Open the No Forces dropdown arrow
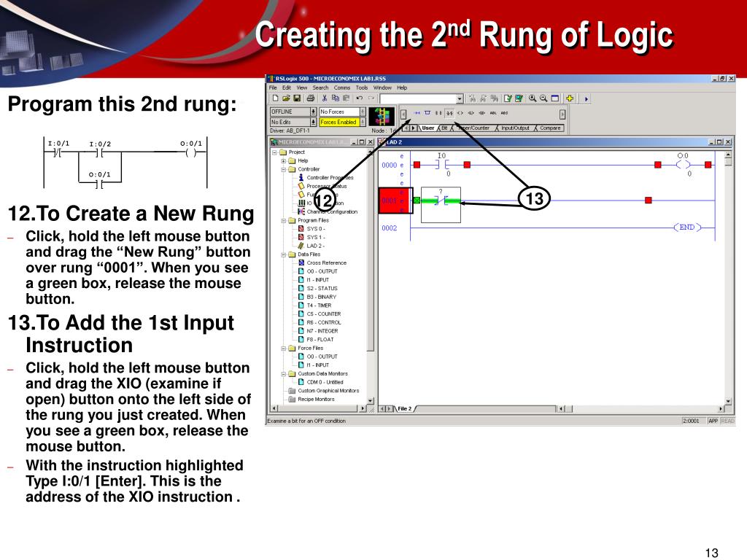This screenshot has height=560, width=747. pos(363,112)
